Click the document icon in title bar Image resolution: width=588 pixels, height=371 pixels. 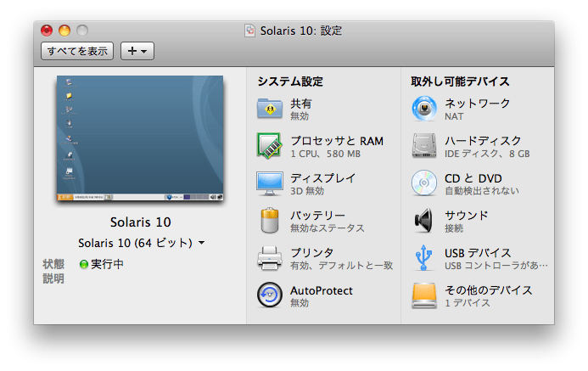[x=249, y=31]
